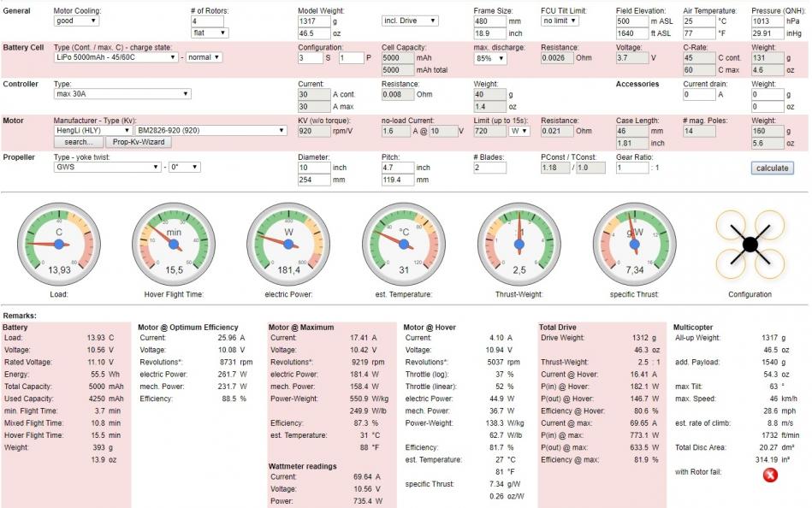Click the red X rotor fail icon
812x508 pixels.
point(769,475)
